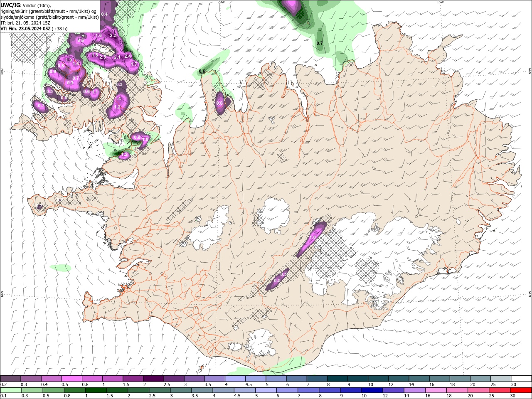This screenshot has height=399, width=532.
Task: Click the '20W' longitude label
Action: coord(221,2)
